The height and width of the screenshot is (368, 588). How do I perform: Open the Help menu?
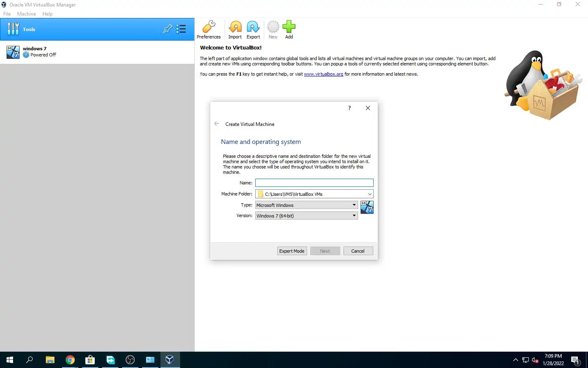click(x=47, y=14)
